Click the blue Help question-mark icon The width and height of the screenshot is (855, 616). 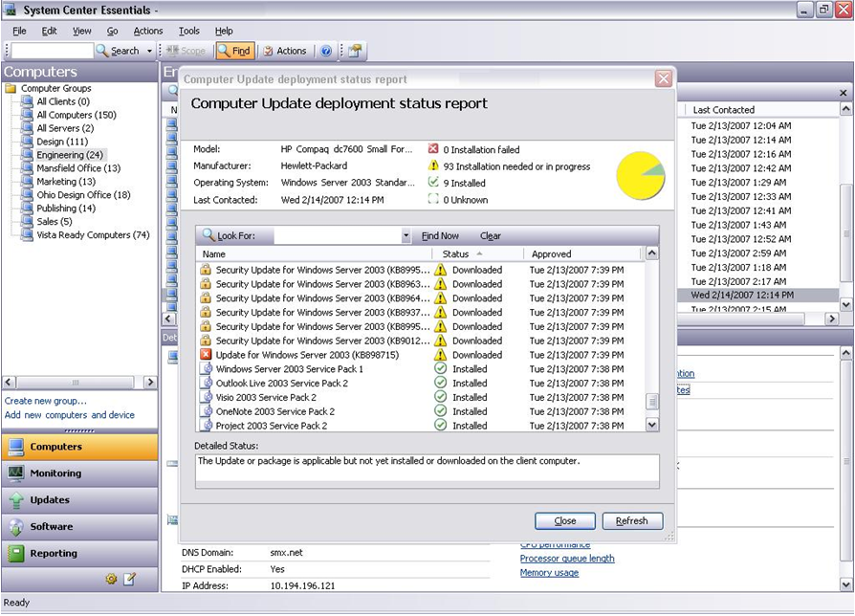point(326,51)
